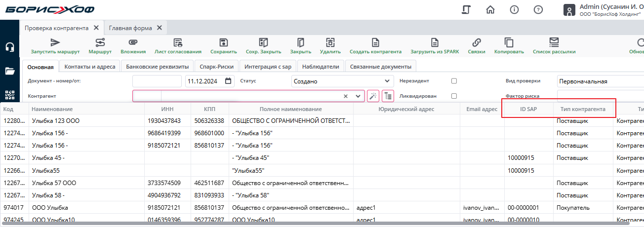
Task: Open the calendar picker next to 11.12.2024
Action: click(228, 81)
